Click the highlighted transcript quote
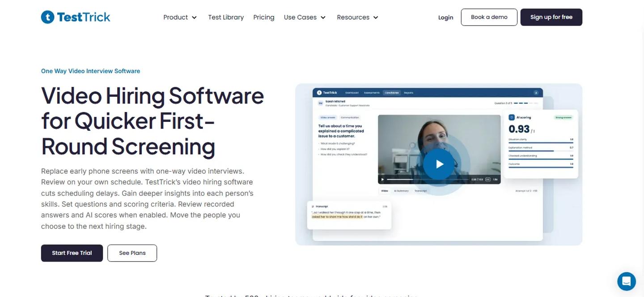 [337, 217]
